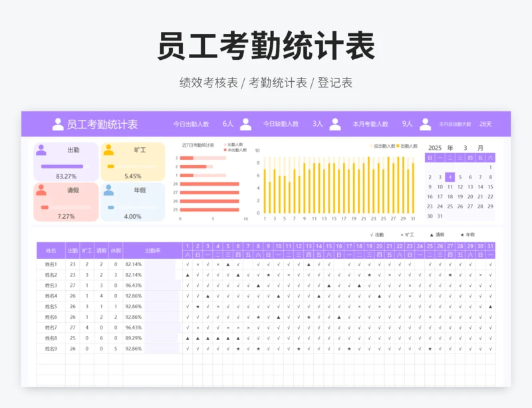The image size is (532, 408).
Task: Click the 本月应出勤天数 value 28天
Action: [x=485, y=124]
